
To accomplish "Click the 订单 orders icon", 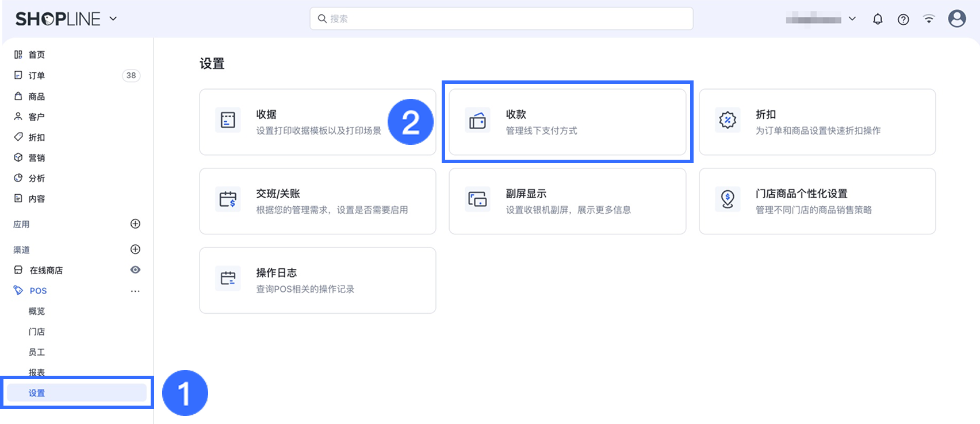I will coord(18,75).
